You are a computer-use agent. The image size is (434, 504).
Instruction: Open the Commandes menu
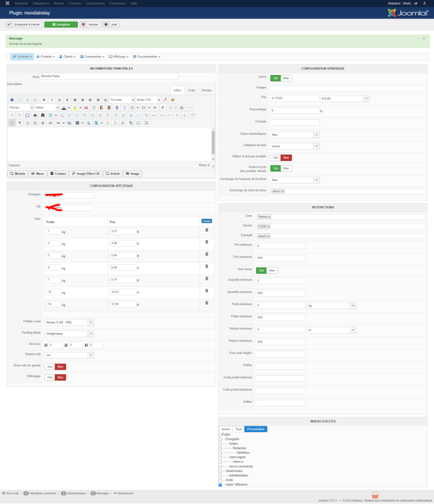92,56
